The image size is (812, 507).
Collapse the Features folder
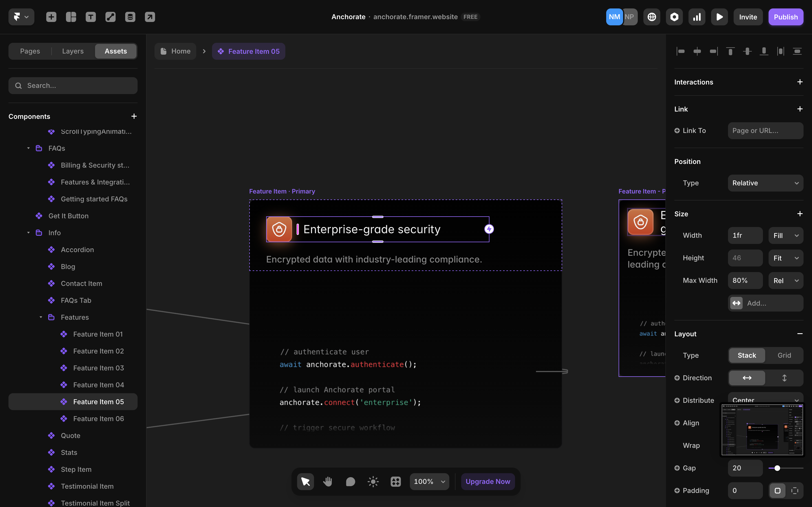pos(41,317)
